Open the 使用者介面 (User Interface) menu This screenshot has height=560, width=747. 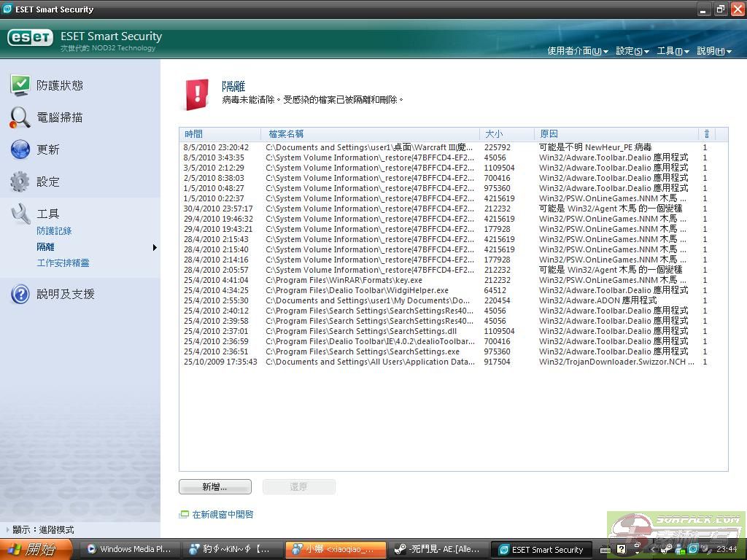click(x=577, y=51)
